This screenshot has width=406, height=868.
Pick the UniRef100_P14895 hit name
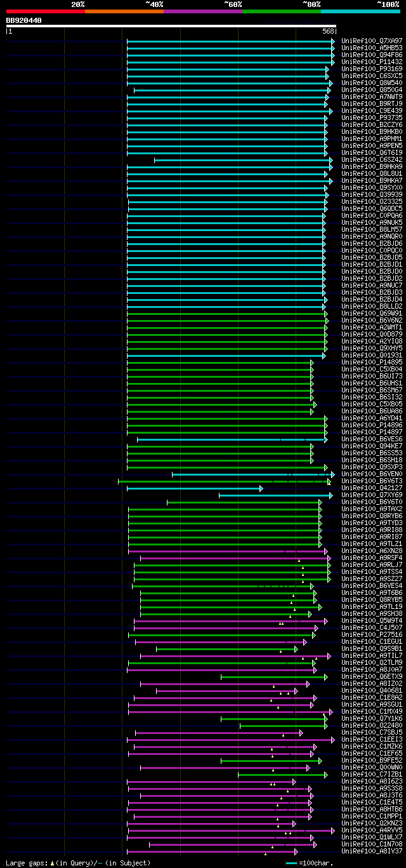tap(372, 362)
